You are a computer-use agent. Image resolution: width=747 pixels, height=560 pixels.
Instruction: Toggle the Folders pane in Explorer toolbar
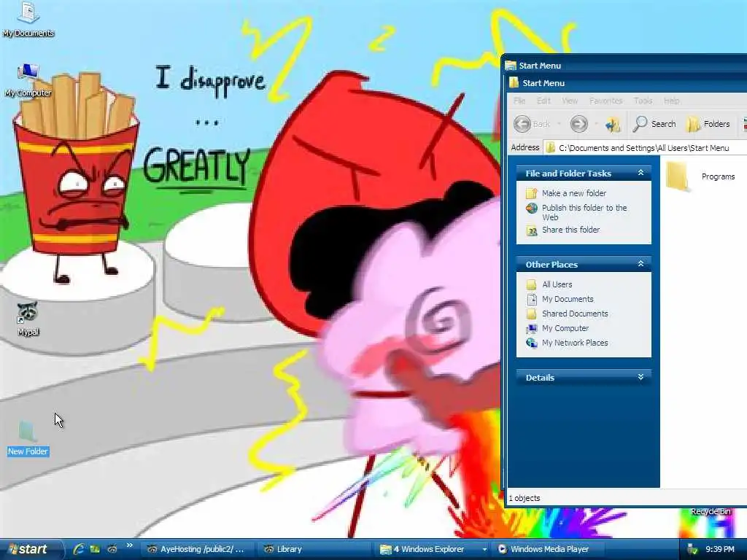[x=708, y=124]
